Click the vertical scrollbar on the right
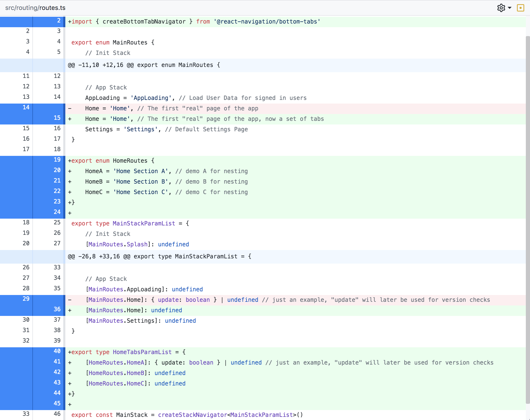The width and height of the screenshot is (530, 420). 528,220
